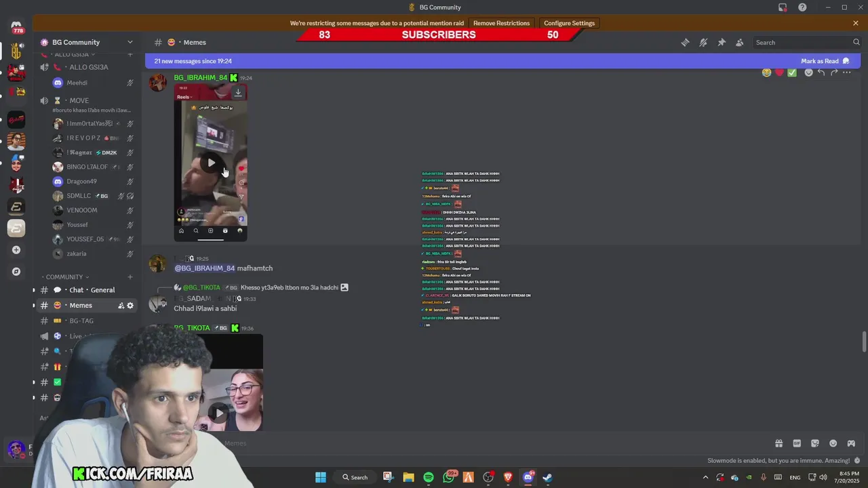
Task: Click the reply arrow on message
Action: pyautogui.click(x=821, y=73)
